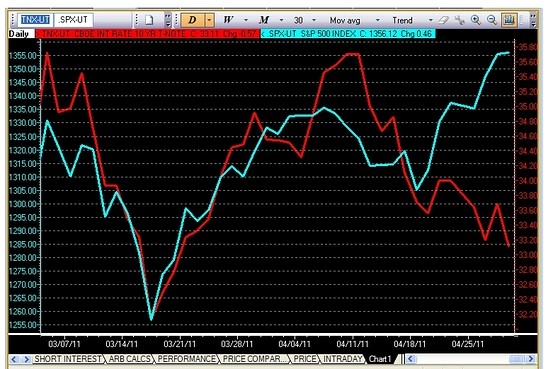Toggle the highlighted bar chart icon
Viewport: 553px width, 369px height.
point(509,20)
